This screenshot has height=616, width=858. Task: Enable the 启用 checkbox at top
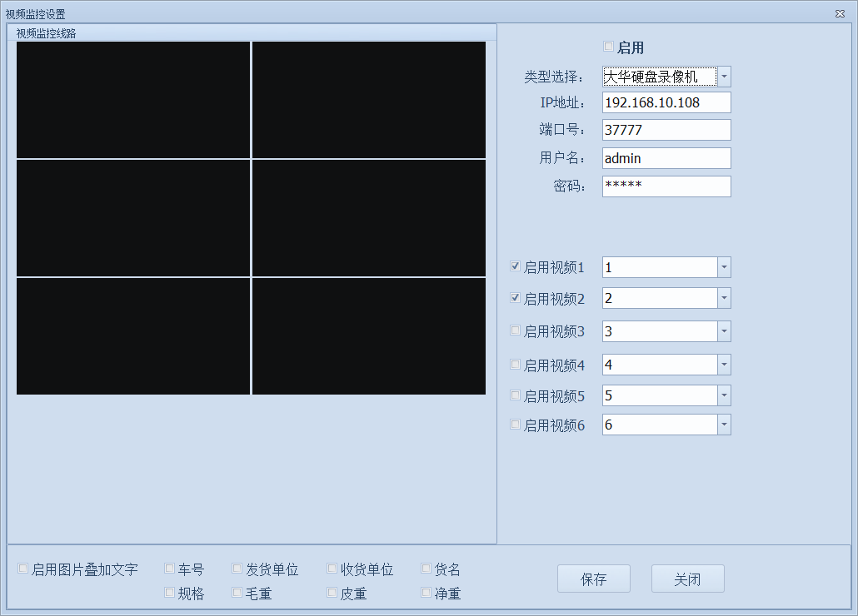coord(608,47)
